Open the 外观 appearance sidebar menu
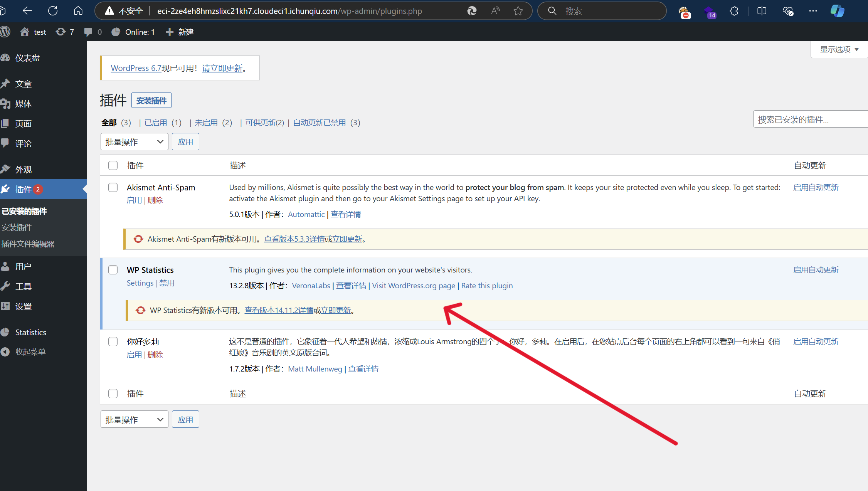 pyautogui.click(x=23, y=170)
